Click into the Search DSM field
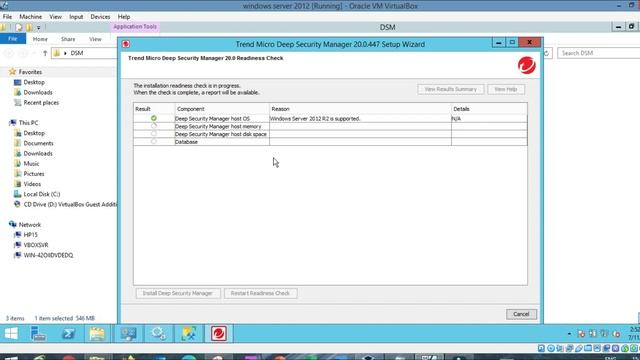640x360 pixels. pos(598,53)
